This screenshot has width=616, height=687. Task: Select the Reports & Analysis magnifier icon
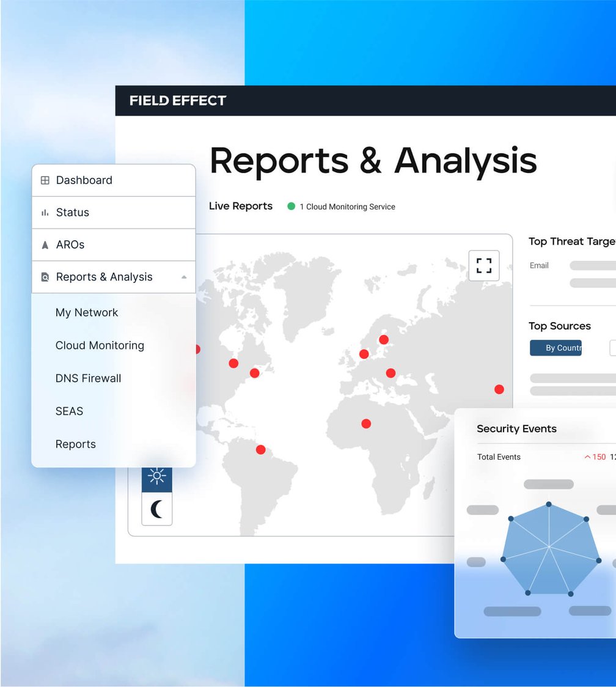(x=44, y=277)
